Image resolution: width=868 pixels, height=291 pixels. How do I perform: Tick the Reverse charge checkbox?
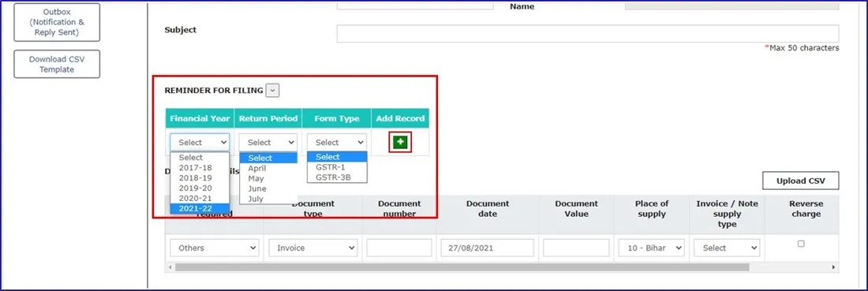pos(800,244)
